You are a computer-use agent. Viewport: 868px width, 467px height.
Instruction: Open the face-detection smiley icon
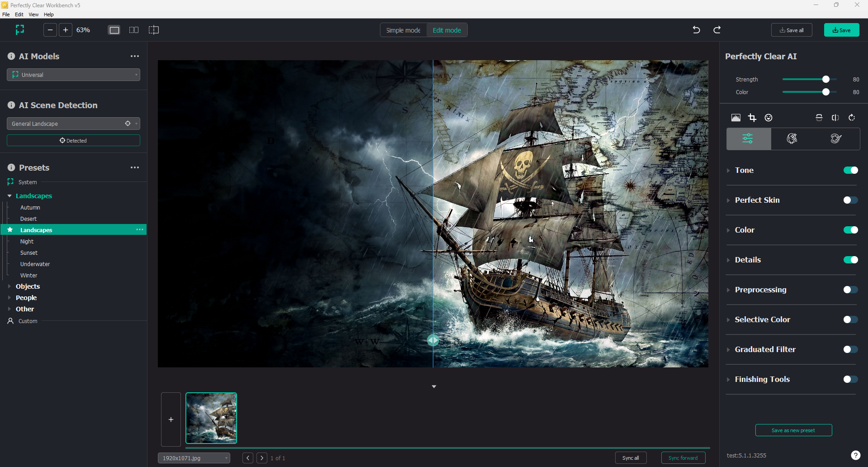click(768, 118)
